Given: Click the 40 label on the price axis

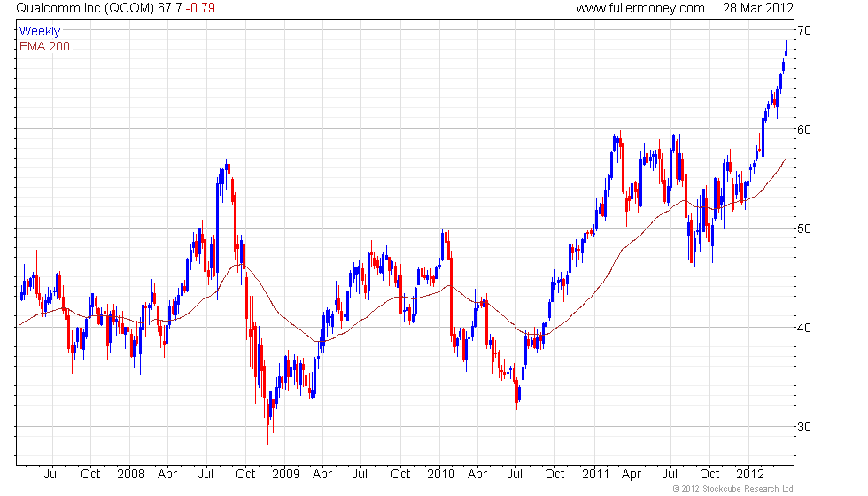Looking at the screenshot, I should [805, 328].
